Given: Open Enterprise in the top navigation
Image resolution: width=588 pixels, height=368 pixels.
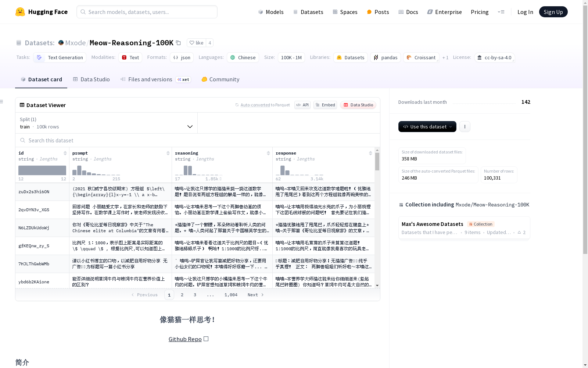Looking at the screenshot, I should [x=444, y=12].
